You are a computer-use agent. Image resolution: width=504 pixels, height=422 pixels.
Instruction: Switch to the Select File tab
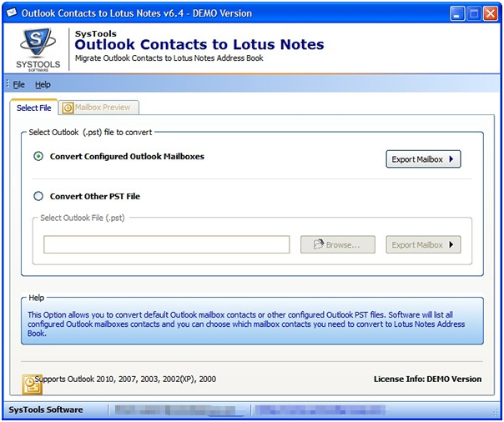coord(33,108)
